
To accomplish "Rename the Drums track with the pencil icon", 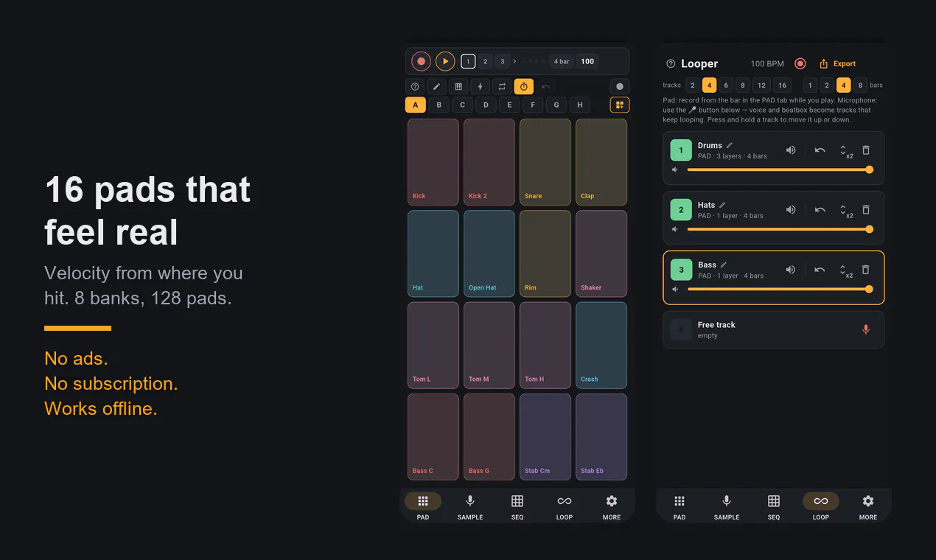I will pyautogui.click(x=730, y=145).
